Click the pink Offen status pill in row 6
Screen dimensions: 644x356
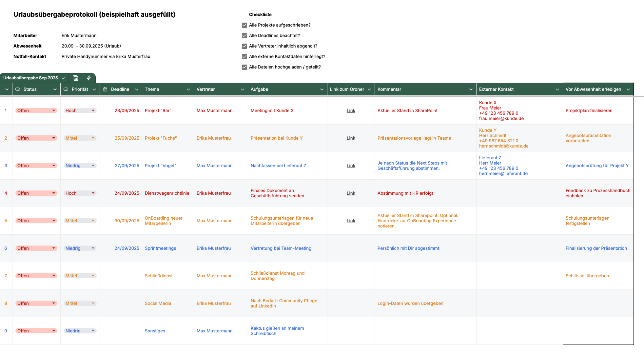click(33, 248)
